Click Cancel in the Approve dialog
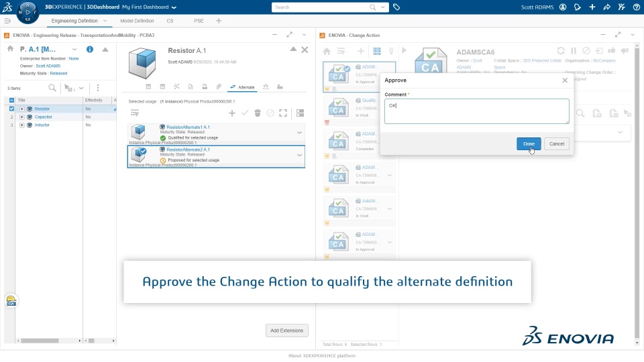The width and height of the screenshot is (644, 362). pos(557,143)
